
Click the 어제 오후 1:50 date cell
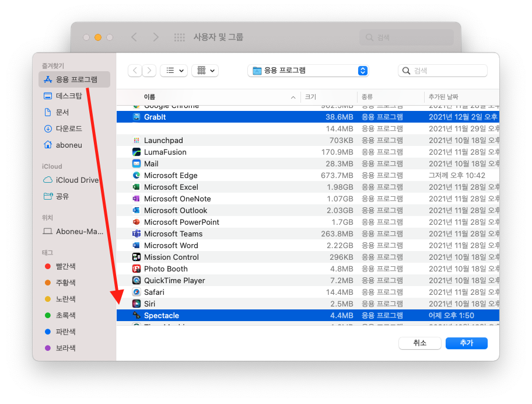452,316
